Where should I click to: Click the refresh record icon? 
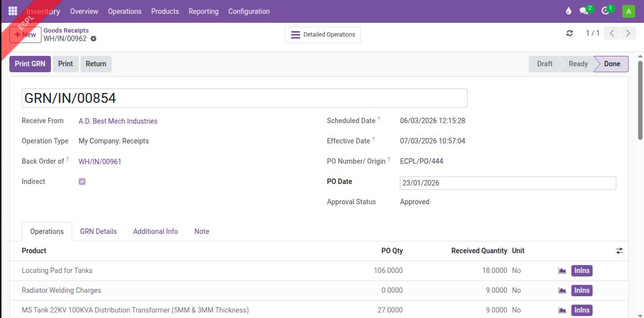(569, 33)
